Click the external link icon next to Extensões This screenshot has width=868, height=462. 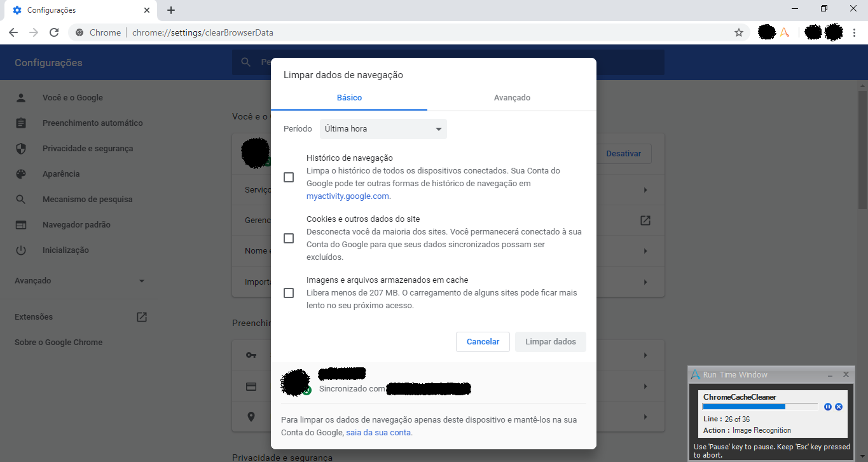tap(142, 316)
